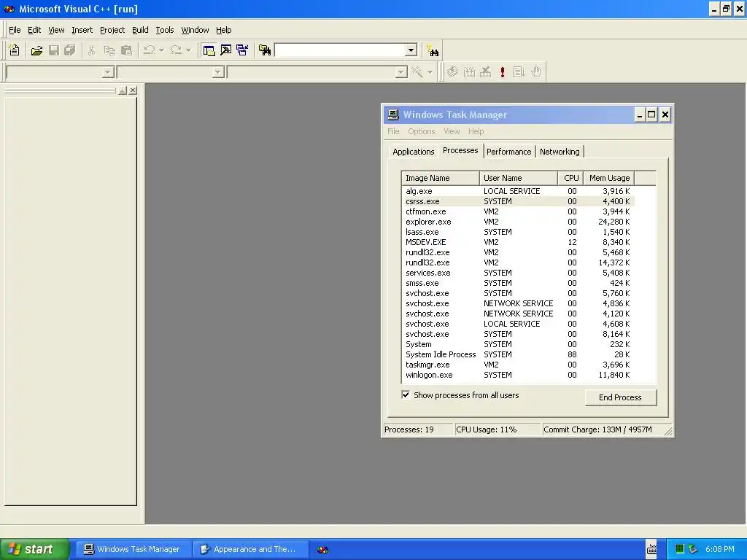Screen dimensions: 747x560
Task: Click the Go debug icon
Action: (519, 72)
